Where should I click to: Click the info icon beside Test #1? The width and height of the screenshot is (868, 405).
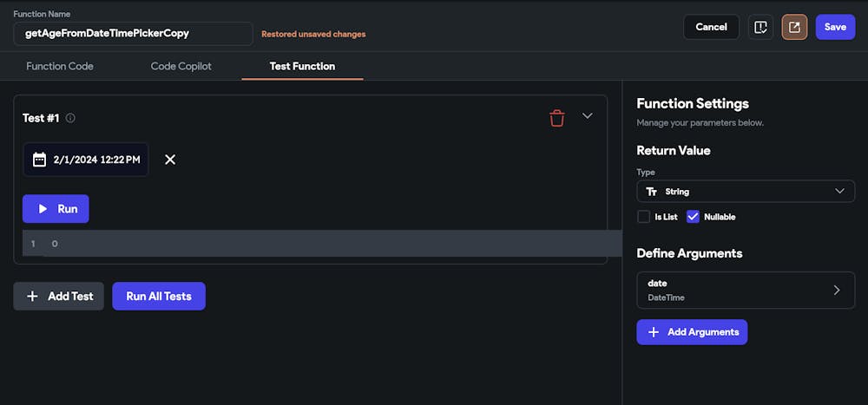point(70,118)
